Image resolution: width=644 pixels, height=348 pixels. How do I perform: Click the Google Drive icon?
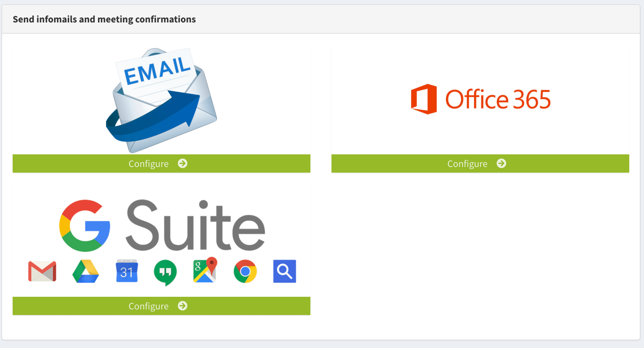coord(86,271)
